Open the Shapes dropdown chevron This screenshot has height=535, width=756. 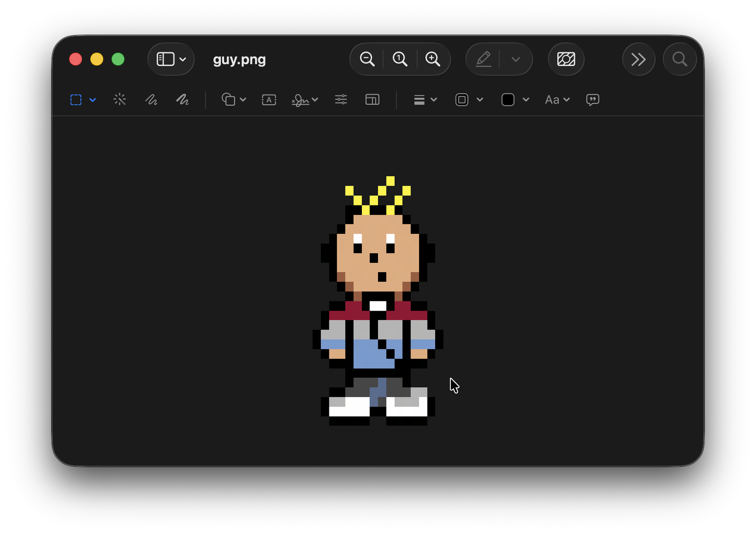(x=243, y=100)
